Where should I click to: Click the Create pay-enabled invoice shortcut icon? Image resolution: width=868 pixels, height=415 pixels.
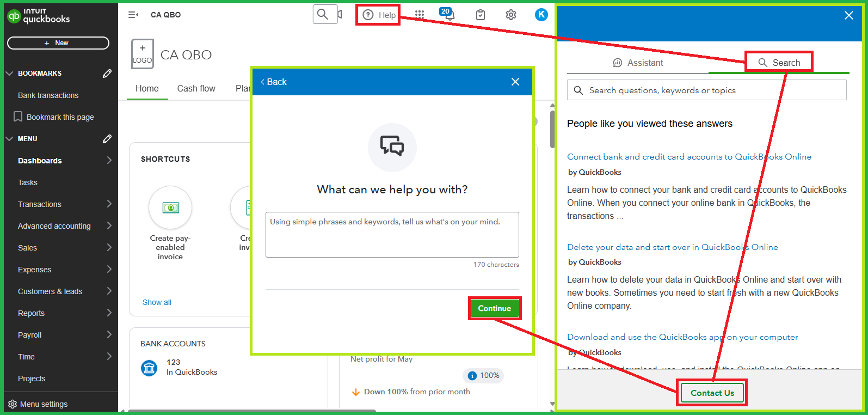pyautogui.click(x=170, y=207)
